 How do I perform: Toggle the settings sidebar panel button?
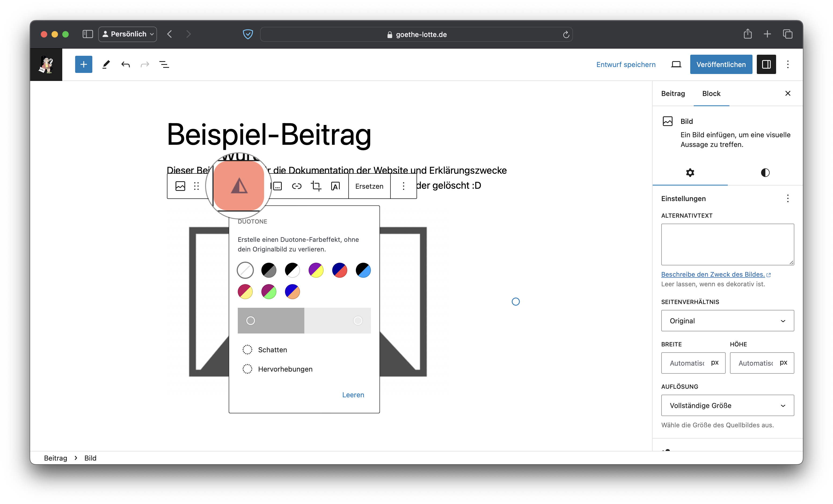tap(766, 64)
